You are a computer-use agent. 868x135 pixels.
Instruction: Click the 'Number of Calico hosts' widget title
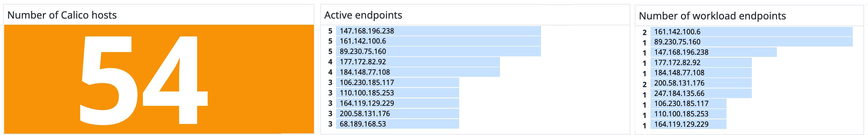[x=62, y=15]
